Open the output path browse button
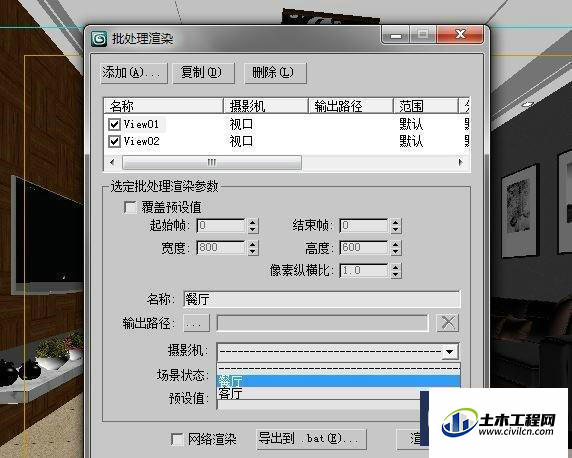The height and width of the screenshot is (458, 572). click(196, 323)
